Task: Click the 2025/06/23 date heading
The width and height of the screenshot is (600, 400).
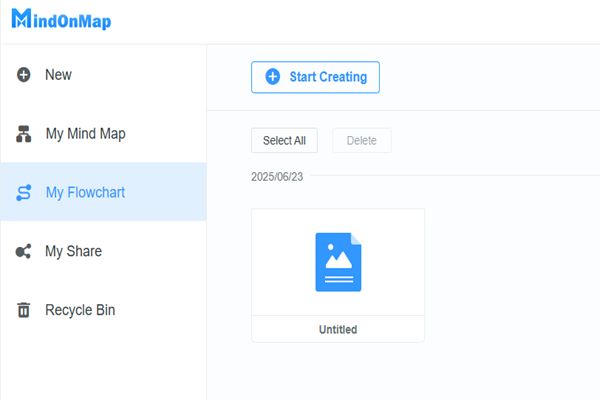Action: tap(279, 177)
